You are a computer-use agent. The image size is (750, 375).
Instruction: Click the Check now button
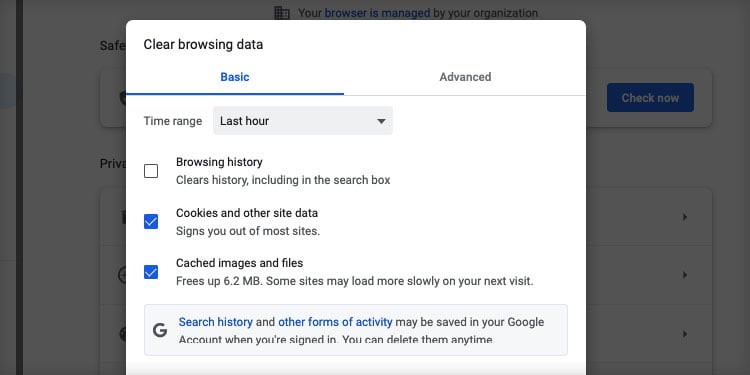tap(650, 98)
